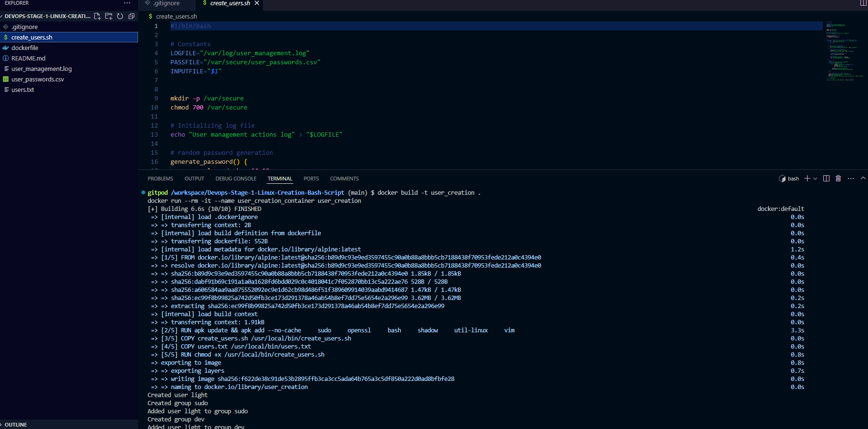Click the '# Constants' comment line
868x429 pixels.
tap(190, 44)
